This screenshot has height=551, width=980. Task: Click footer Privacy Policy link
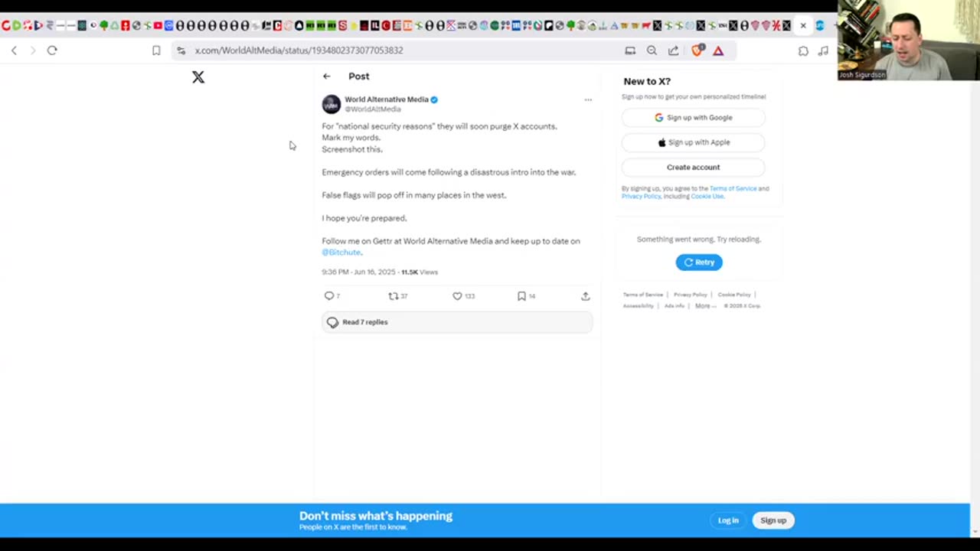(690, 295)
